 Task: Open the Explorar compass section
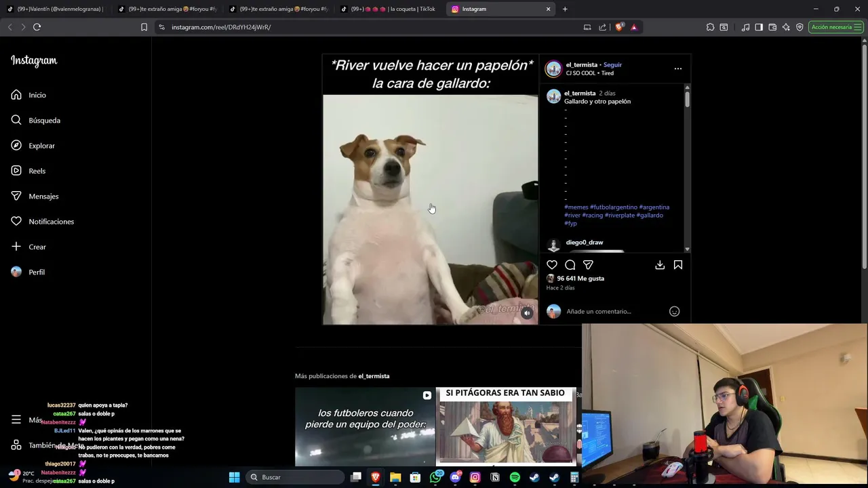[33, 146]
